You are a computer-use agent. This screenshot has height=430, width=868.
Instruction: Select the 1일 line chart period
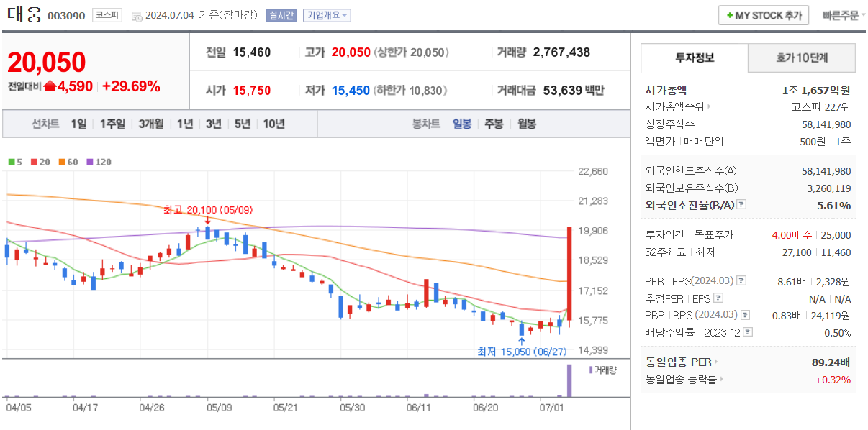78,124
